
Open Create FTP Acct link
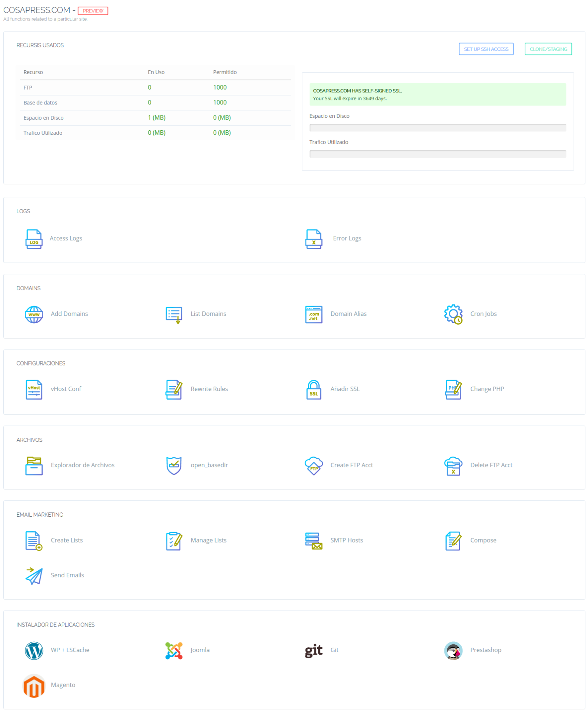point(351,465)
